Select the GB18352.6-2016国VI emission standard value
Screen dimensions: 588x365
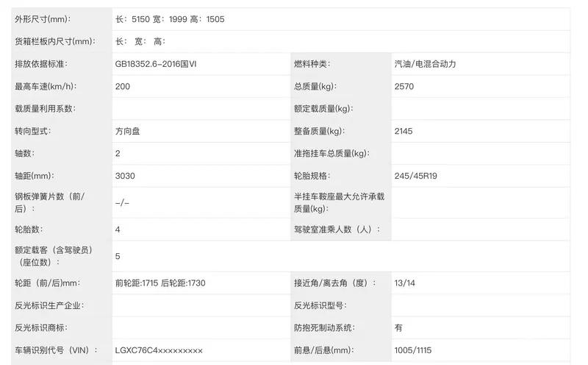(156, 64)
